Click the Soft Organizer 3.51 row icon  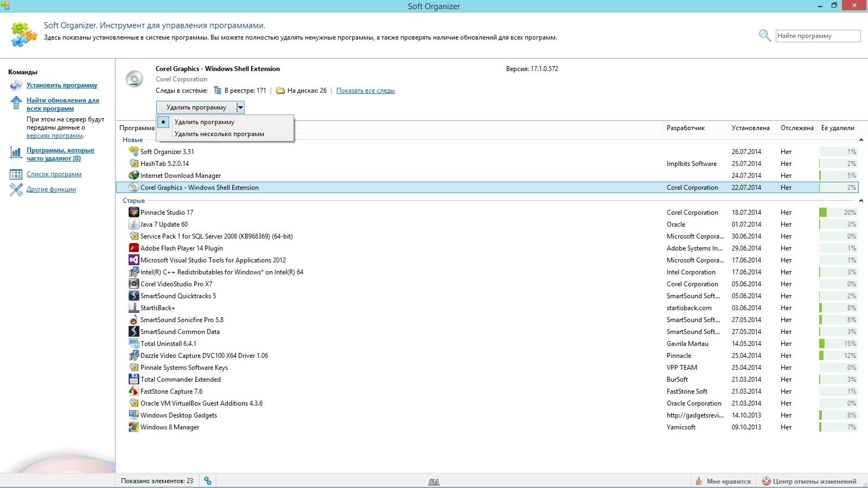click(133, 151)
